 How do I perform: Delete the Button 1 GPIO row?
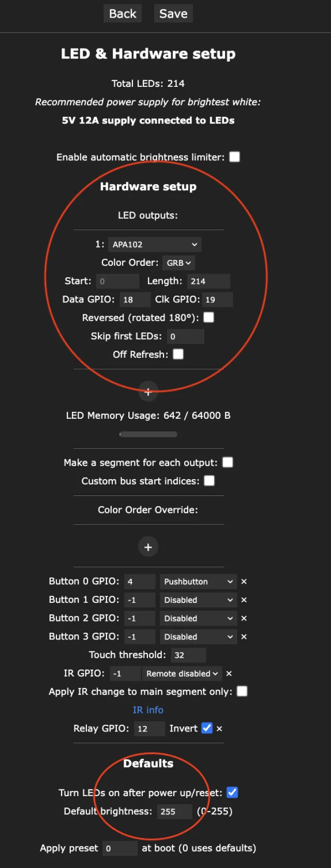point(244,600)
